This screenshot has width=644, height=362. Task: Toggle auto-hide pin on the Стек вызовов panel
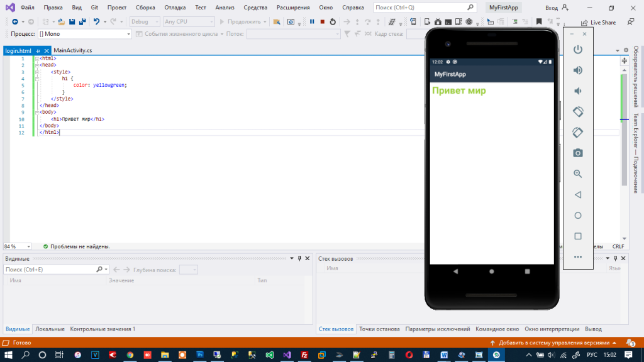click(615, 258)
